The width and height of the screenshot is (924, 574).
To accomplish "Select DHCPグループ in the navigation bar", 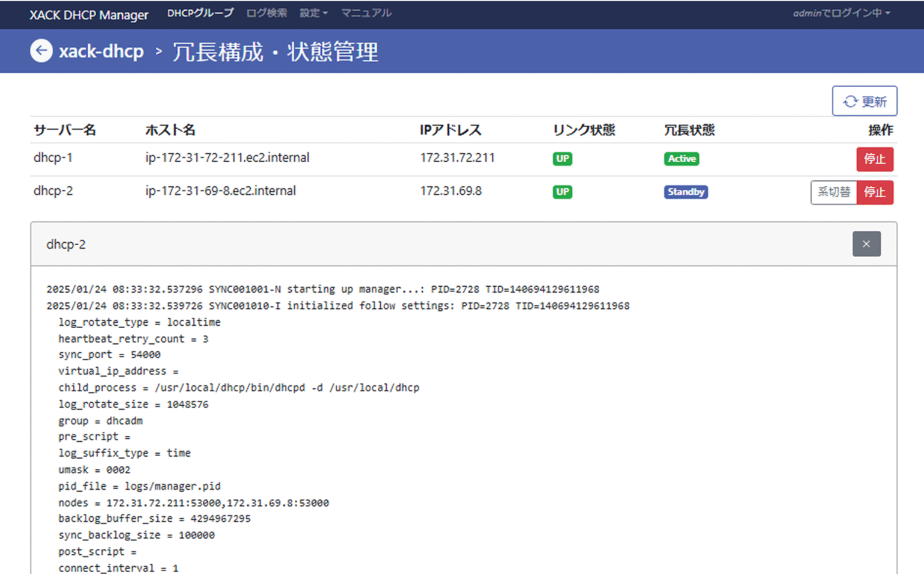I will 200,13.
